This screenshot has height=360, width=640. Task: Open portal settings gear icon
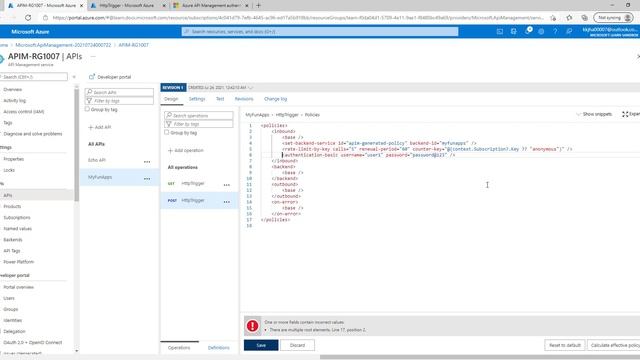click(x=541, y=31)
